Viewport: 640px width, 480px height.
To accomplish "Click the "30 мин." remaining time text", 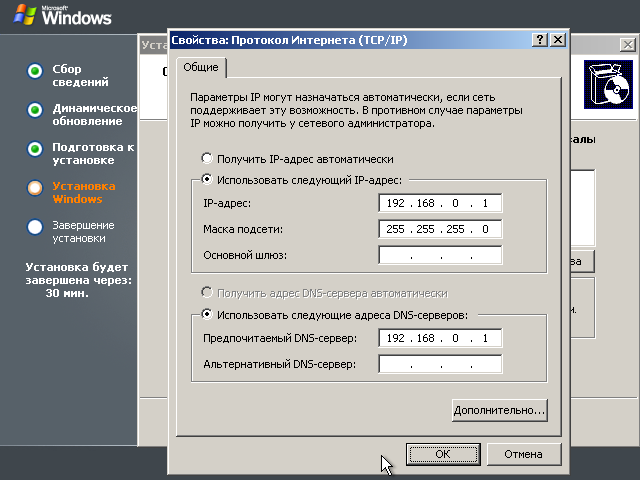I will [x=67, y=293].
